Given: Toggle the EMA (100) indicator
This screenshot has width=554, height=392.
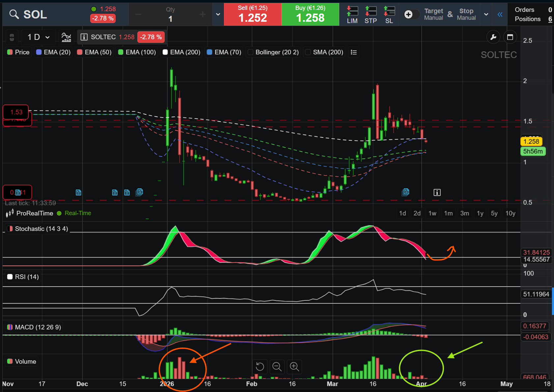Looking at the screenshot, I should click(x=137, y=52).
